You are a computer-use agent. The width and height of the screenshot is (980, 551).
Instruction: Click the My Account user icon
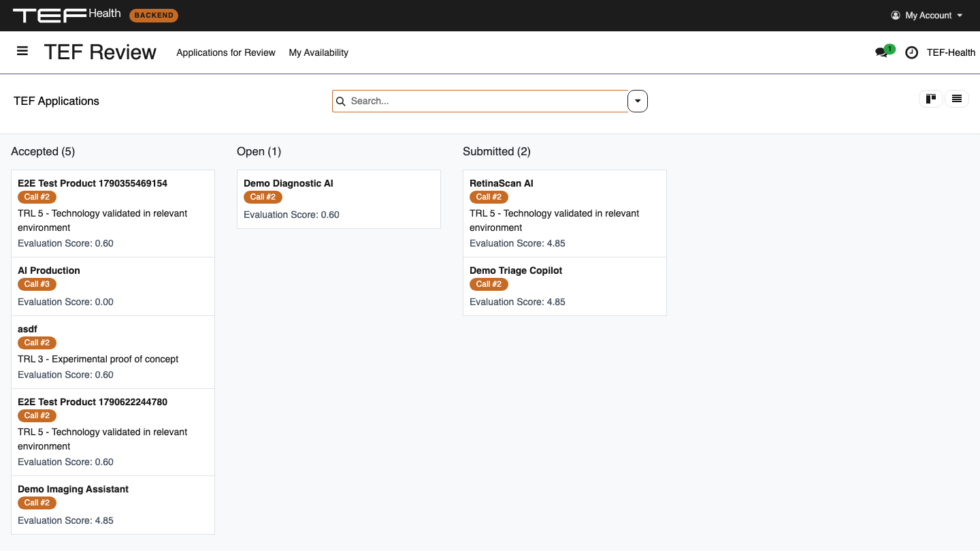coord(896,15)
